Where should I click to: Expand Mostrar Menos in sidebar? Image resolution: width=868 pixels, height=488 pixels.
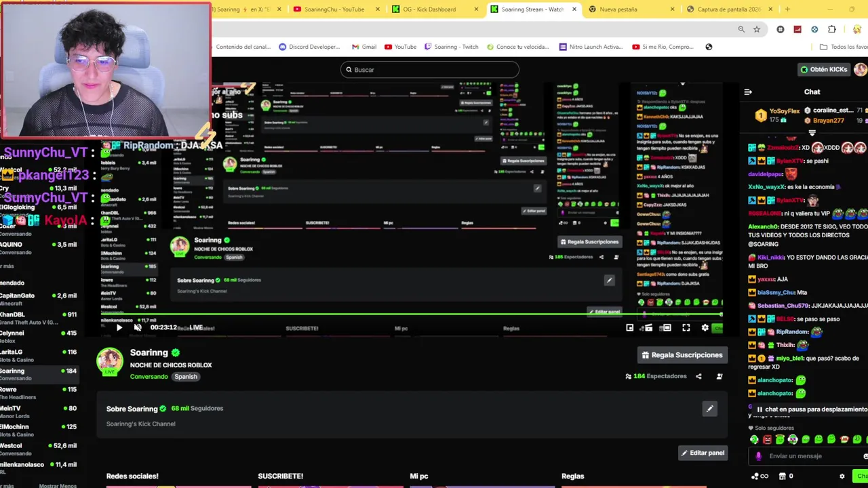58,485
